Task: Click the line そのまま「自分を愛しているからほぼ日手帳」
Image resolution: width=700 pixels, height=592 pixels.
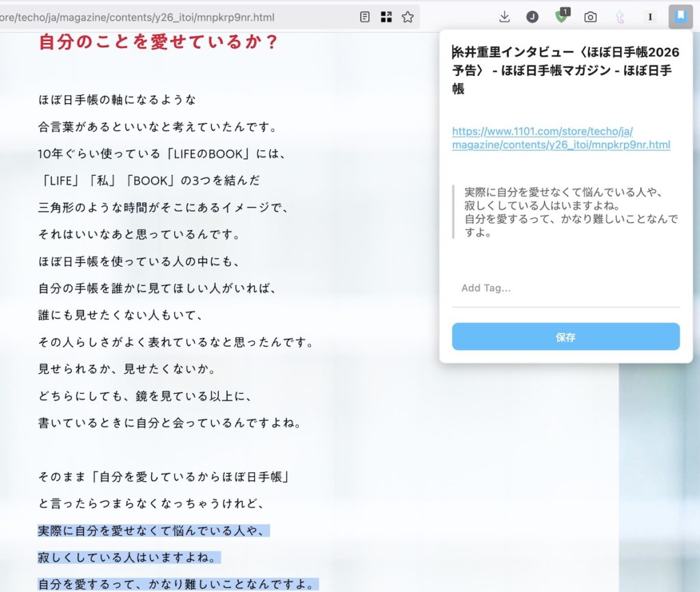Action: pos(164,477)
